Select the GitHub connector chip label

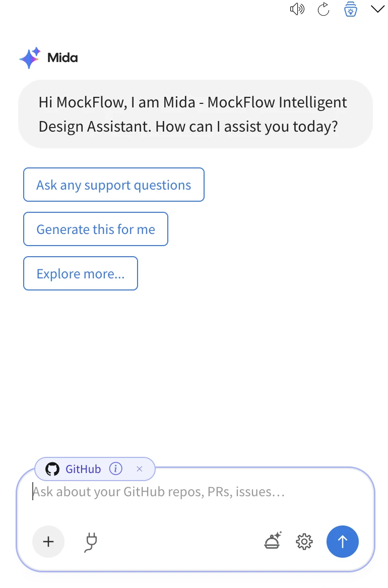pos(83,469)
